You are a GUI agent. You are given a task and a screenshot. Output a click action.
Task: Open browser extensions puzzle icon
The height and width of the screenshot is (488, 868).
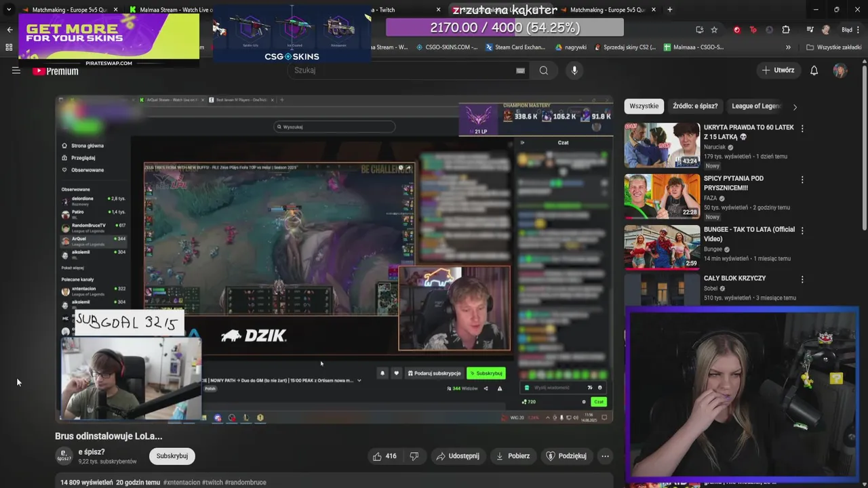point(786,30)
